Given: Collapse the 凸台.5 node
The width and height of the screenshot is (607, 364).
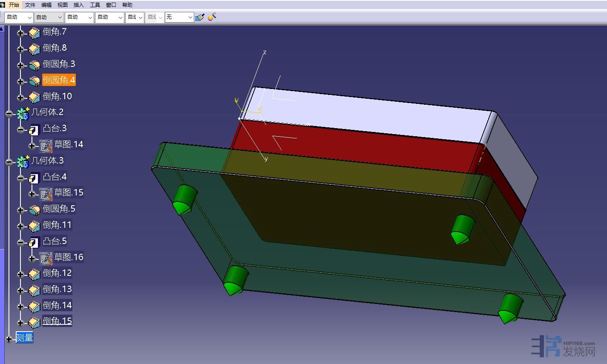Looking at the screenshot, I should tap(20, 243).
